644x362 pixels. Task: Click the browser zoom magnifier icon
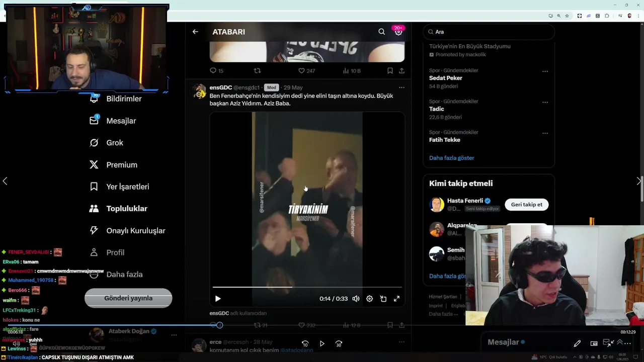pos(558,16)
